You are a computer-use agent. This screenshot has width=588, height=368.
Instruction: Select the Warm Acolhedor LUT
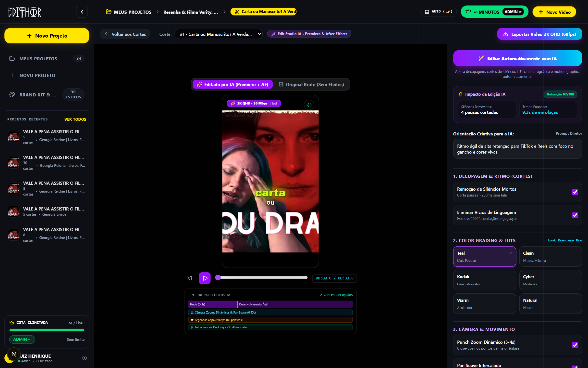point(484,303)
